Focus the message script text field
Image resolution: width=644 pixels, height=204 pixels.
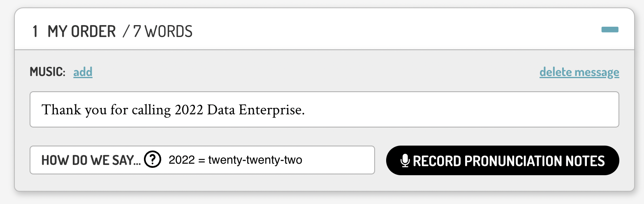[x=324, y=109]
